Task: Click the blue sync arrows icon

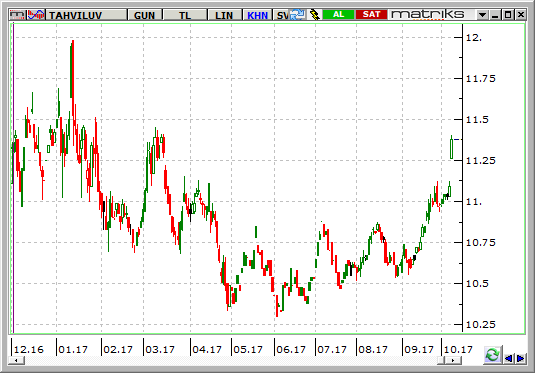Action: (x=297, y=15)
